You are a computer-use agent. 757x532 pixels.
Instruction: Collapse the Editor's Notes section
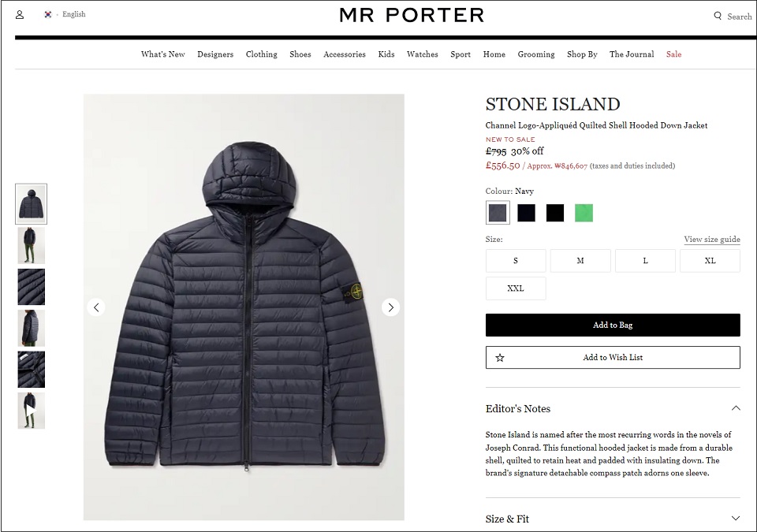click(x=735, y=408)
